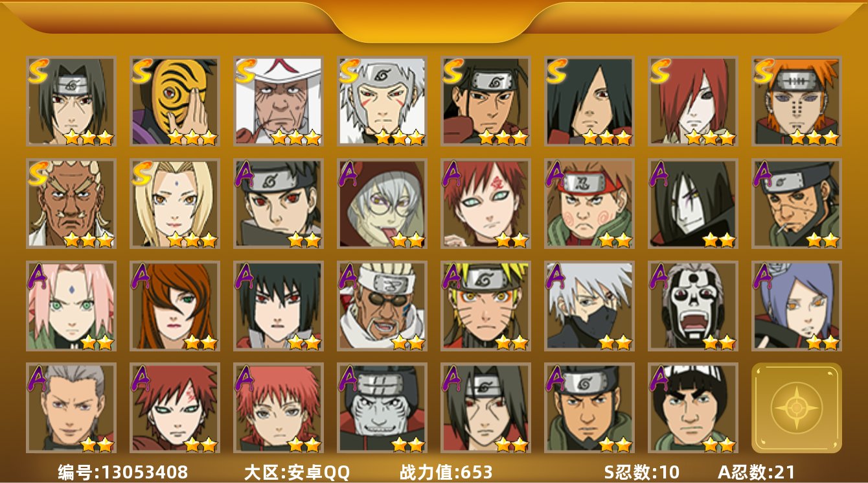
Task: Select the long auburn-haired woman portrait
Action: [x=174, y=306]
